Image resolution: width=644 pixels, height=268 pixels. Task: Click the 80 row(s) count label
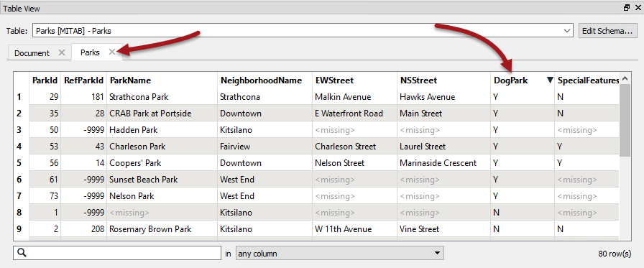[615, 254]
